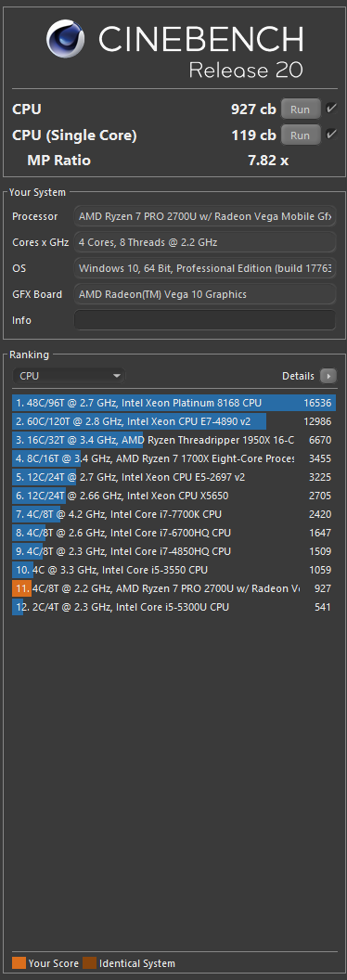Select the Intel Xeon Platinum 8168 ranking entry
The width and height of the screenshot is (347, 980).
[173, 403]
